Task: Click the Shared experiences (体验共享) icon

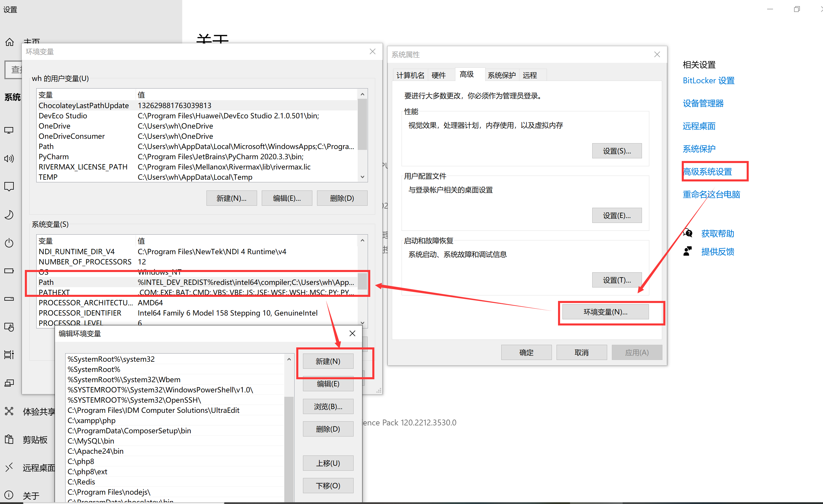Action: point(9,411)
